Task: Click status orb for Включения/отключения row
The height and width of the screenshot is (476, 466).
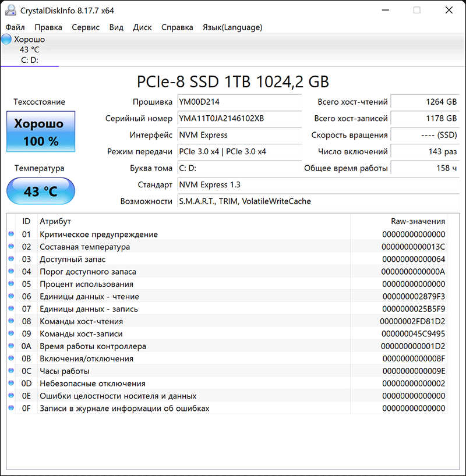Action: 11,358
